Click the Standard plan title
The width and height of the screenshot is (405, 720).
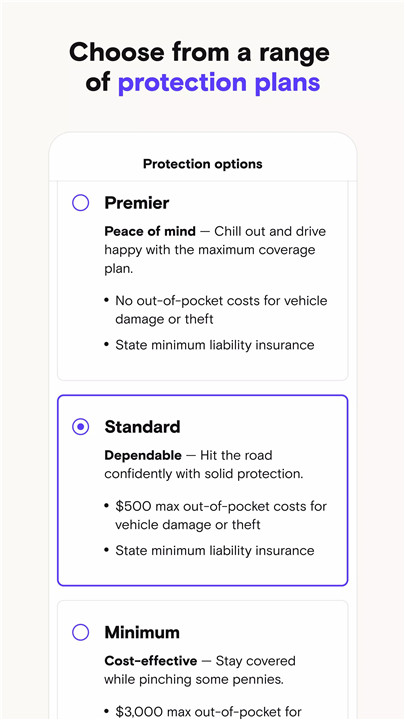(142, 427)
